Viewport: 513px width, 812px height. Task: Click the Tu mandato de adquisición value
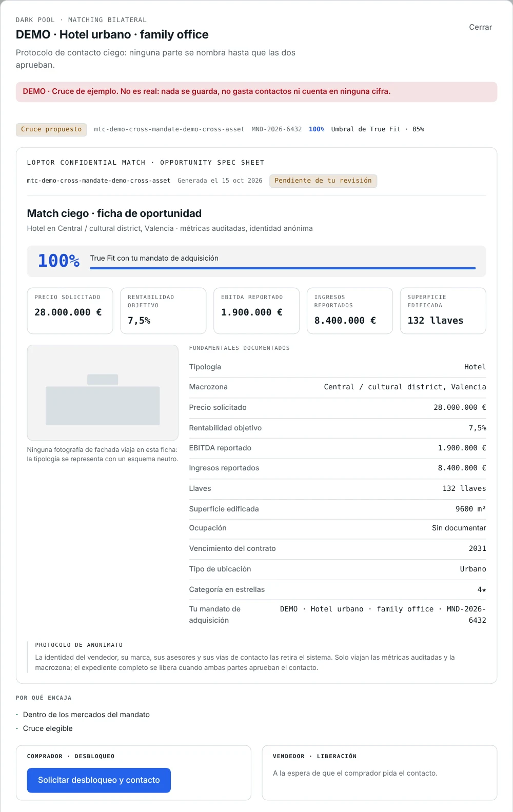[x=383, y=615]
